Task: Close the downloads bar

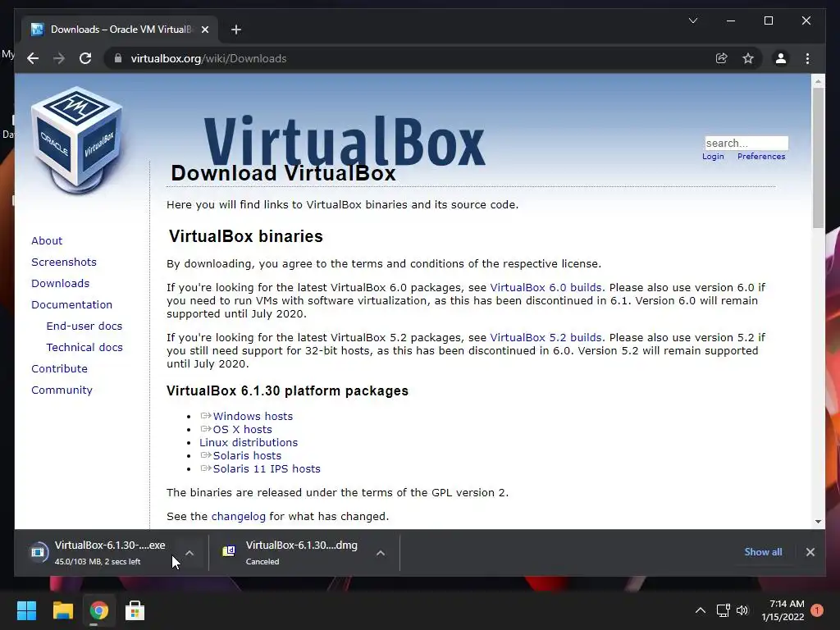Action: click(810, 552)
